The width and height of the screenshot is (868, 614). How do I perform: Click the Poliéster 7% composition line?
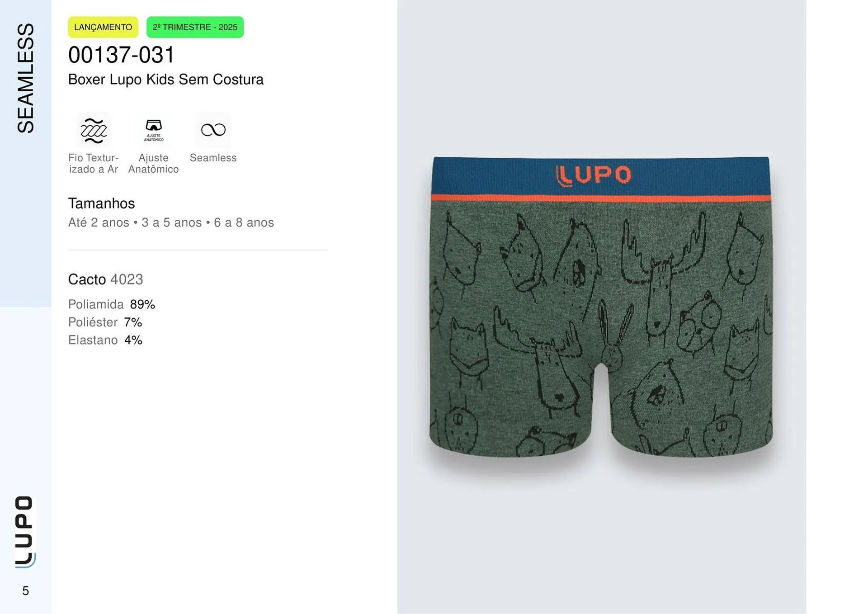click(x=105, y=322)
